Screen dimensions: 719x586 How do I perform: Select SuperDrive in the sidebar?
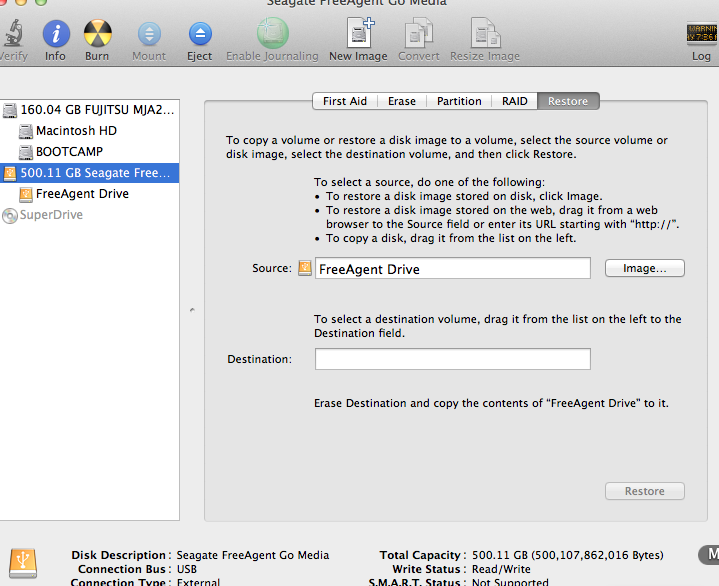(x=89, y=216)
